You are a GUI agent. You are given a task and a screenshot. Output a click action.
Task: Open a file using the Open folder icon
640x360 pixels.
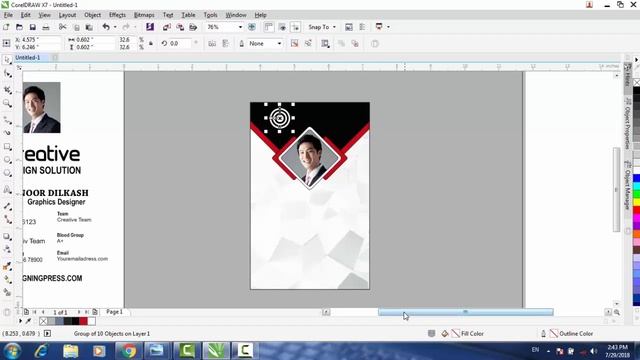[x=19, y=27]
